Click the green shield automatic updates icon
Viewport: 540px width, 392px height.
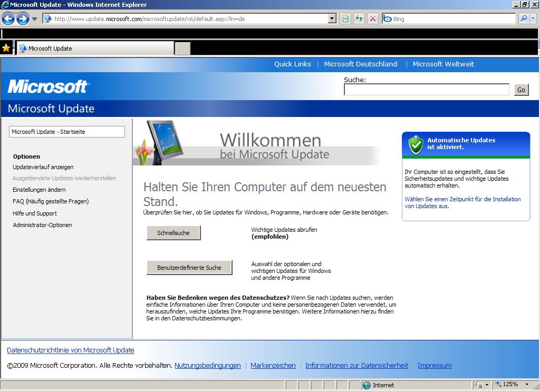(x=416, y=144)
